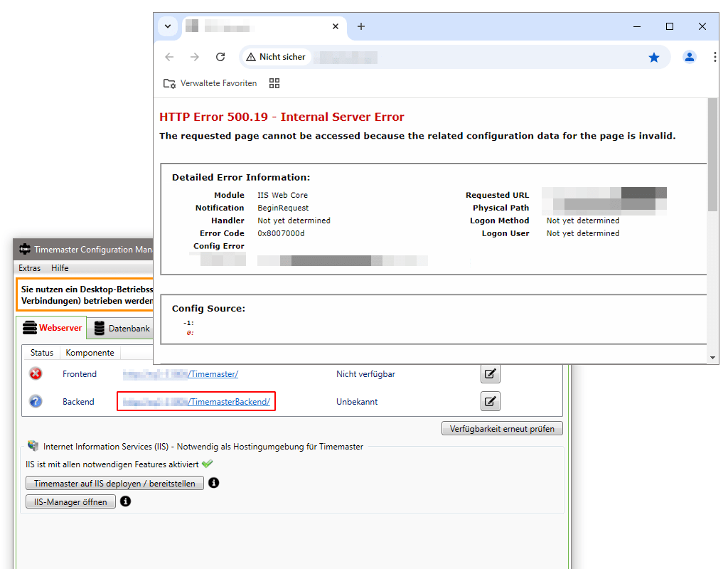The image size is (728, 569).
Task: Click Verfügbarkeit erneut prüfen
Action: click(x=502, y=428)
